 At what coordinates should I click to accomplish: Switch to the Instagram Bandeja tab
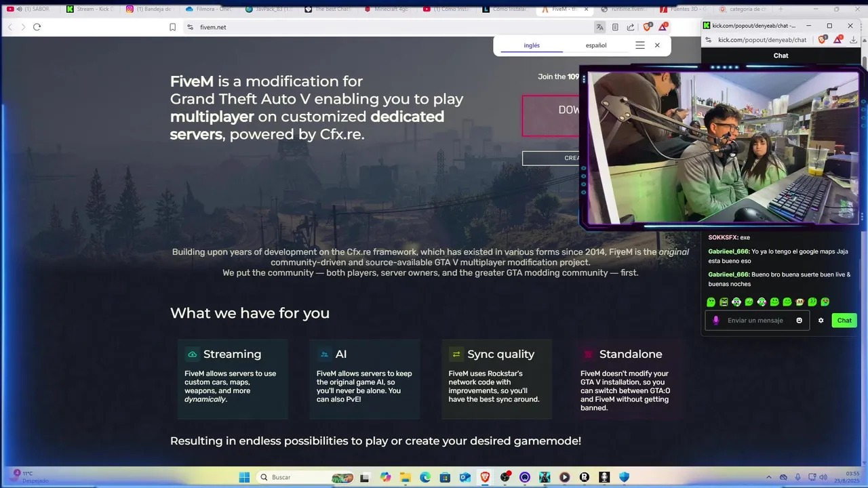point(149,9)
